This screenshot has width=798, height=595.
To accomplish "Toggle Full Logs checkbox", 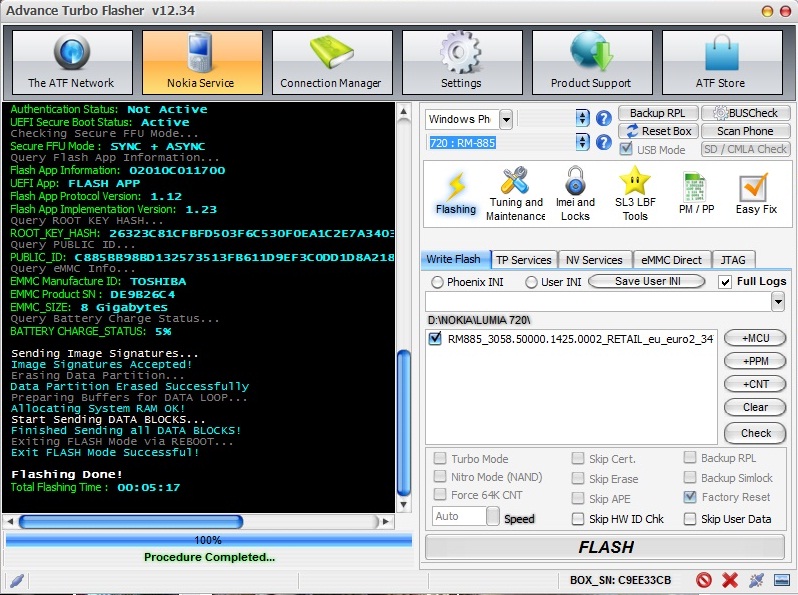I will coord(725,282).
